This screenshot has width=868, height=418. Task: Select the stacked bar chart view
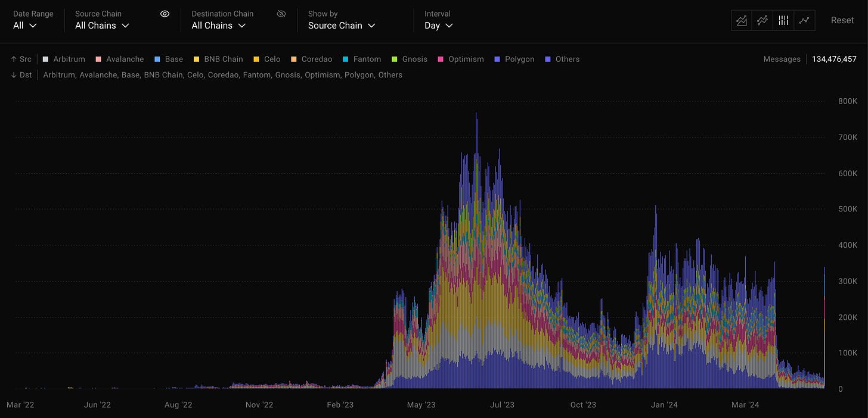(783, 20)
